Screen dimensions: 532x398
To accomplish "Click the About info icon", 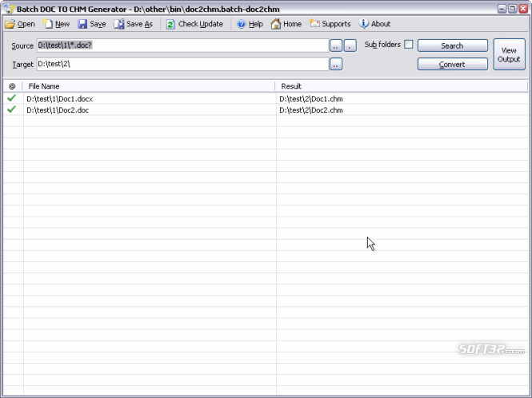I will point(364,24).
